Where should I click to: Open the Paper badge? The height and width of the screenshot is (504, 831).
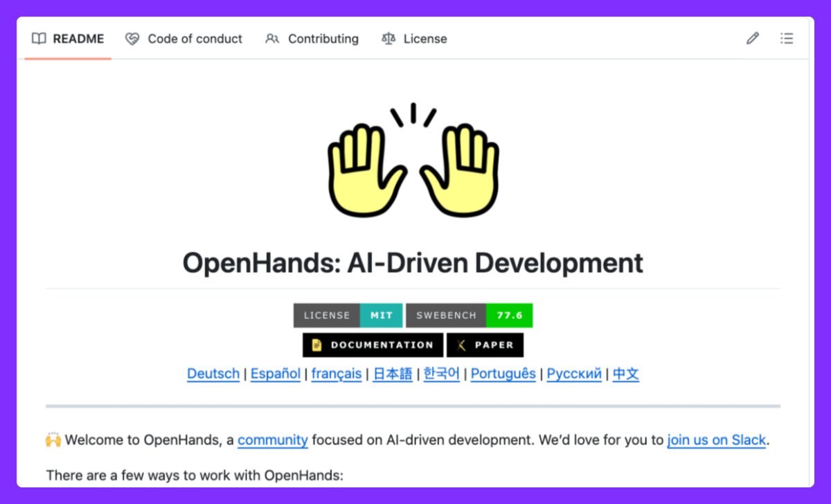[485, 345]
